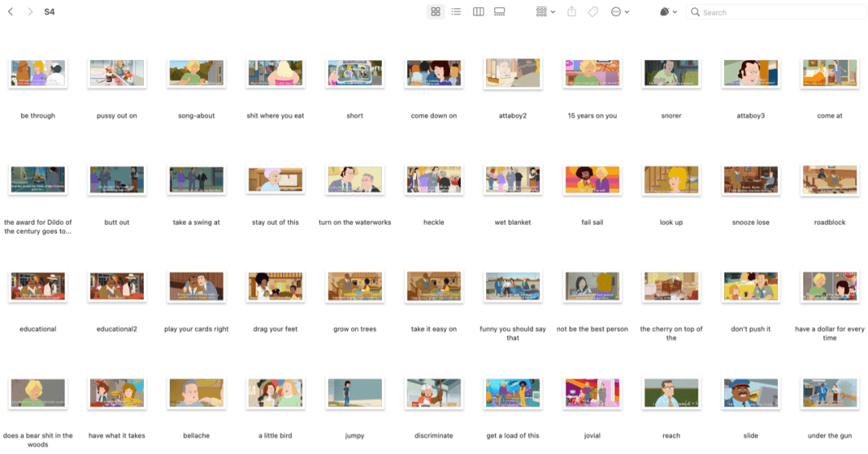Click the Edit Tags icon

(593, 11)
